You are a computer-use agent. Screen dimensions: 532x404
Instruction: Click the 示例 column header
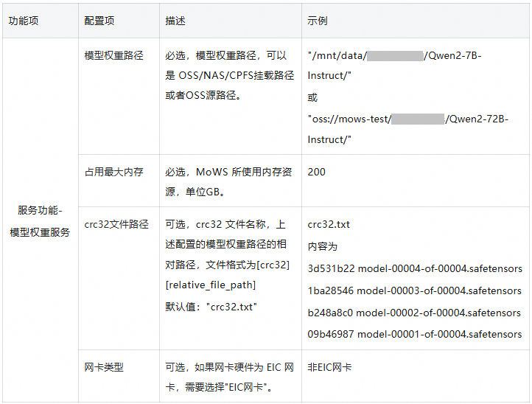click(x=416, y=21)
